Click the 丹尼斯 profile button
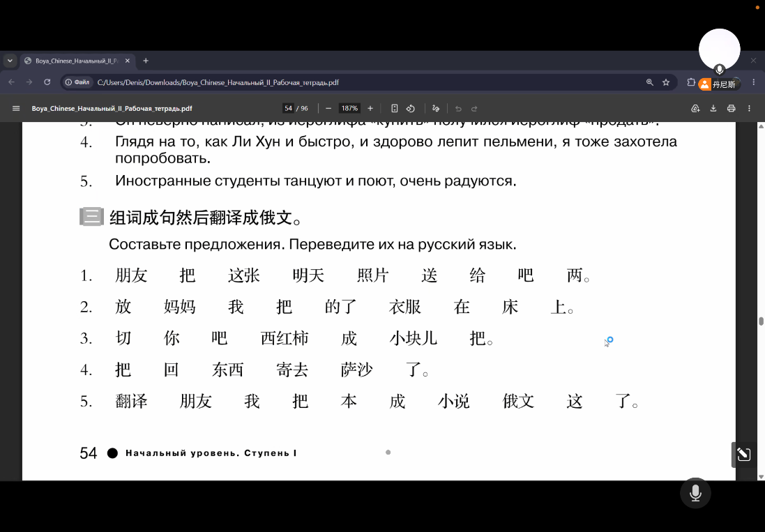The image size is (765, 532). [719, 84]
